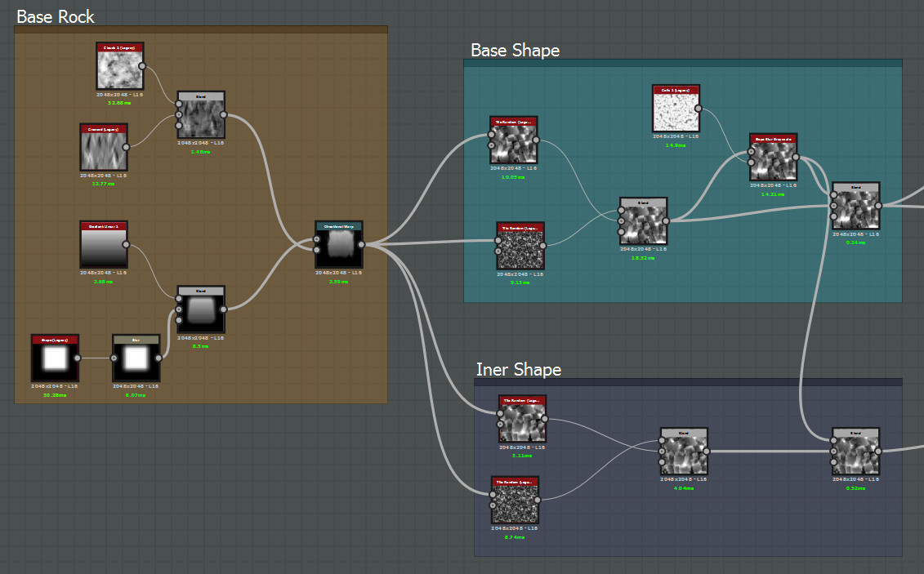Viewport: 924px width, 574px height.
Task: Select the Slope Blur Grayscale node
Action: (772, 161)
